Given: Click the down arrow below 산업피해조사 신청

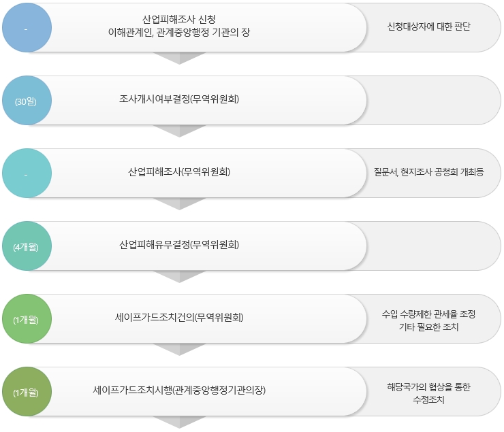Looking at the screenshot, I should 179,58.
